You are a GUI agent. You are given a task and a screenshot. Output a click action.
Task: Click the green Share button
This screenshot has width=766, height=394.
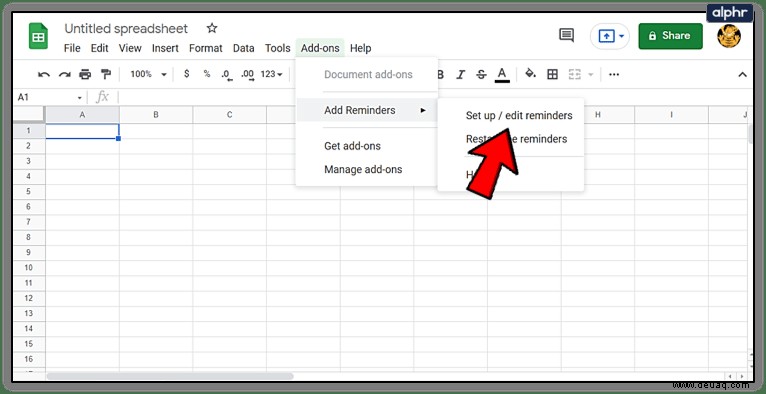coord(670,36)
